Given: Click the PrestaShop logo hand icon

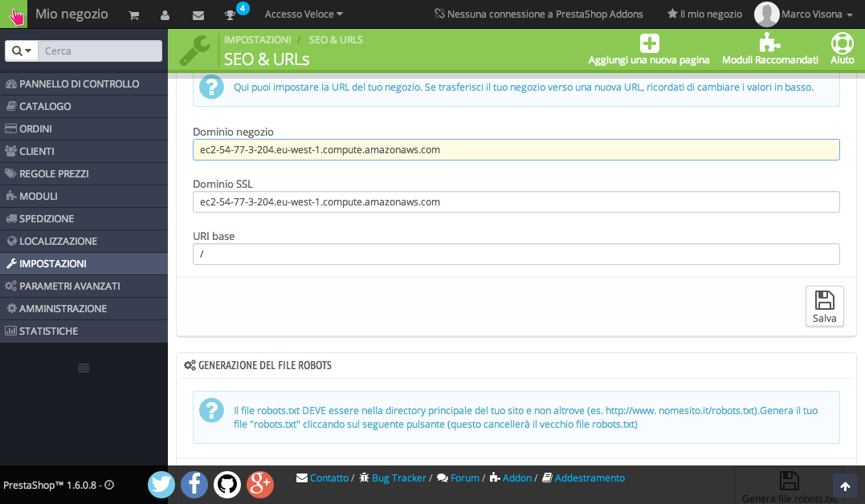Looking at the screenshot, I should (x=14, y=14).
